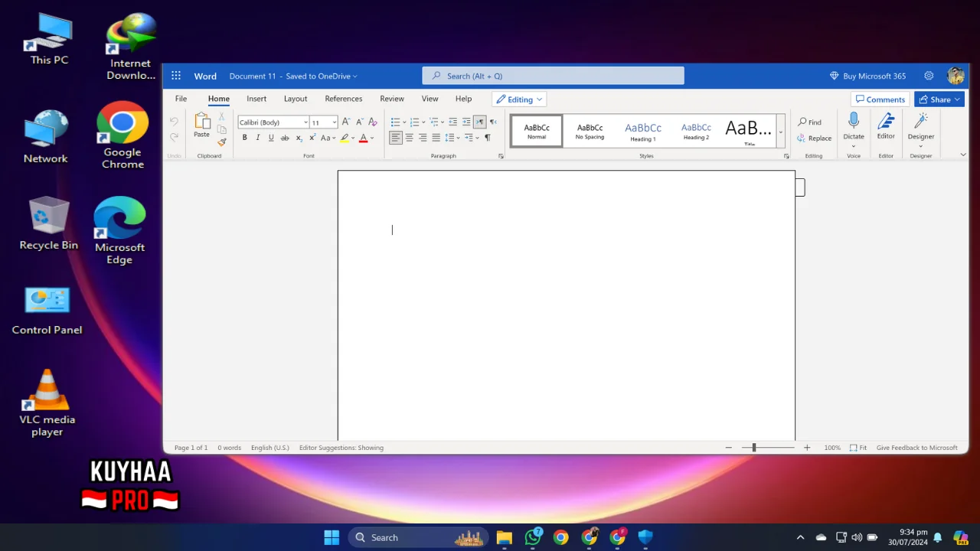Start Dictate with the microphone

point(854,126)
